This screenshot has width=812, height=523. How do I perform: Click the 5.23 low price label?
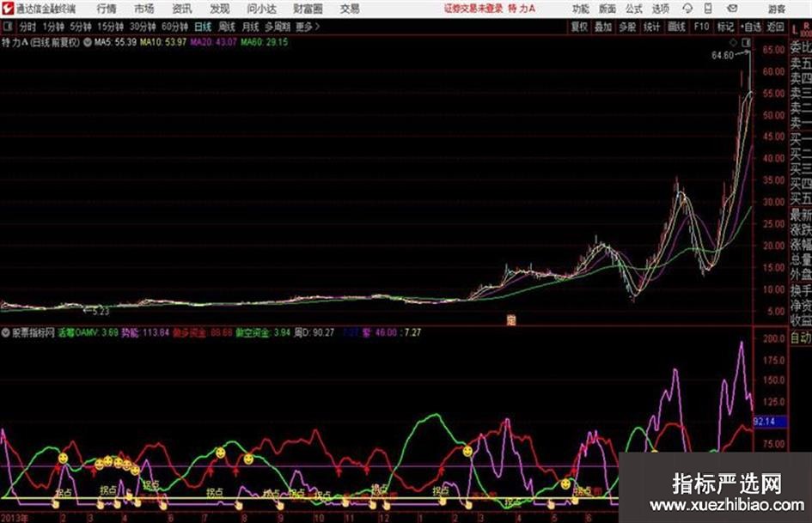click(x=100, y=311)
